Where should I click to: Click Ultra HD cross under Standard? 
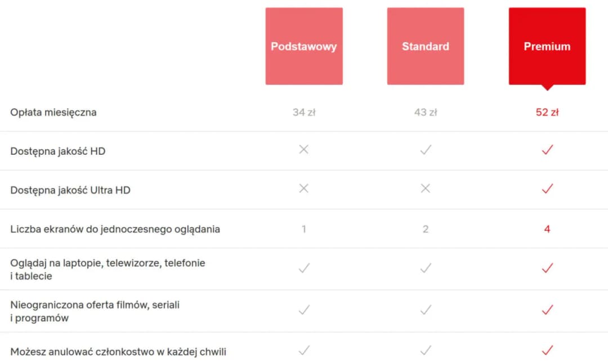[426, 188]
